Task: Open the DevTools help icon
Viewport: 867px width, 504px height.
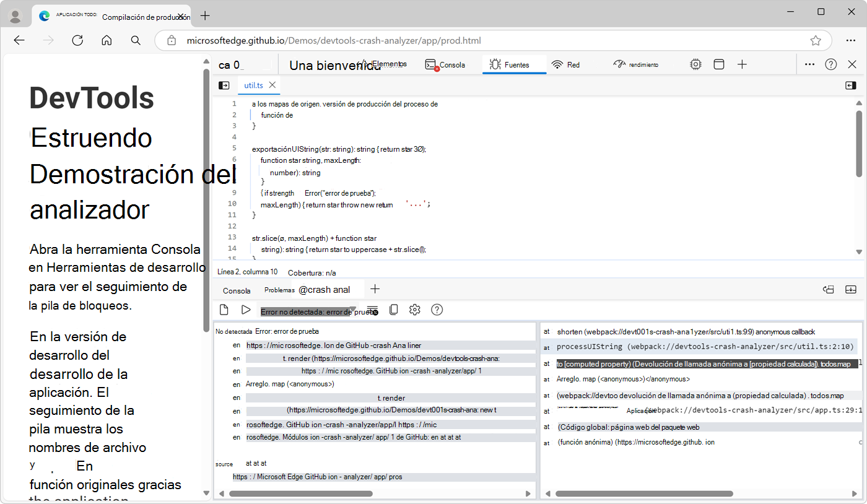Action: pyautogui.click(x=831, y=64)
